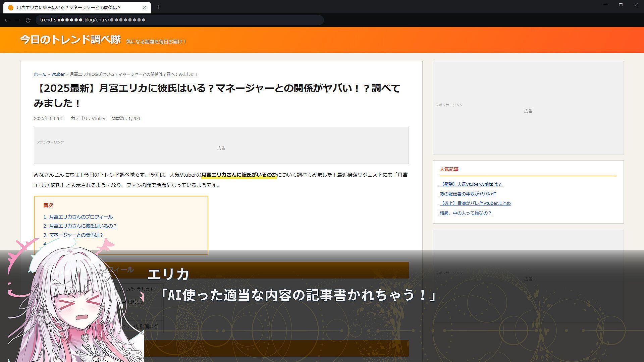Screen dimensions: 644x362
Task: Click the browser back arrow
Action: 7,20
